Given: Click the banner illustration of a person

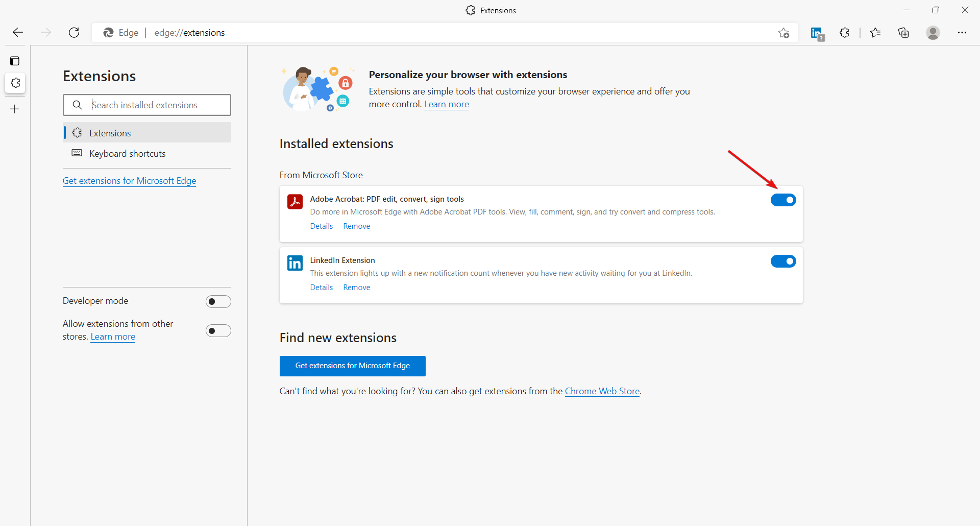Looking at the screenshot, I should coord(317,88).
